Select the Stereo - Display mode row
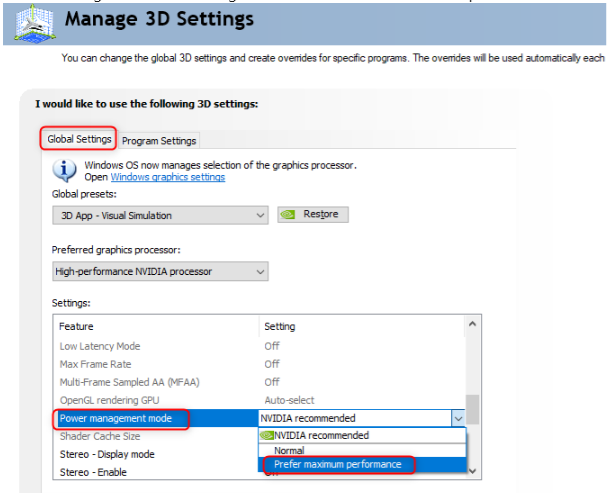Image resolution: width=609 pixels, height=493 pixels. click(106, 454)
